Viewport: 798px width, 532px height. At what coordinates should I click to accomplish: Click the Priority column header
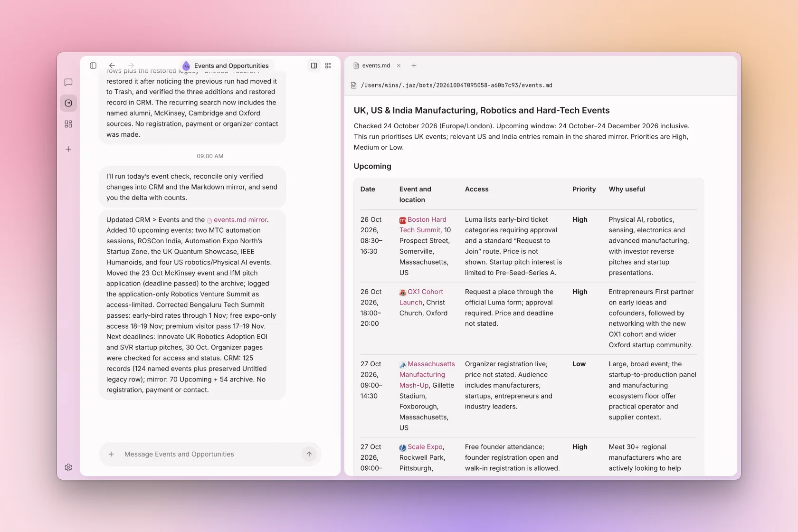click(584, 189)
